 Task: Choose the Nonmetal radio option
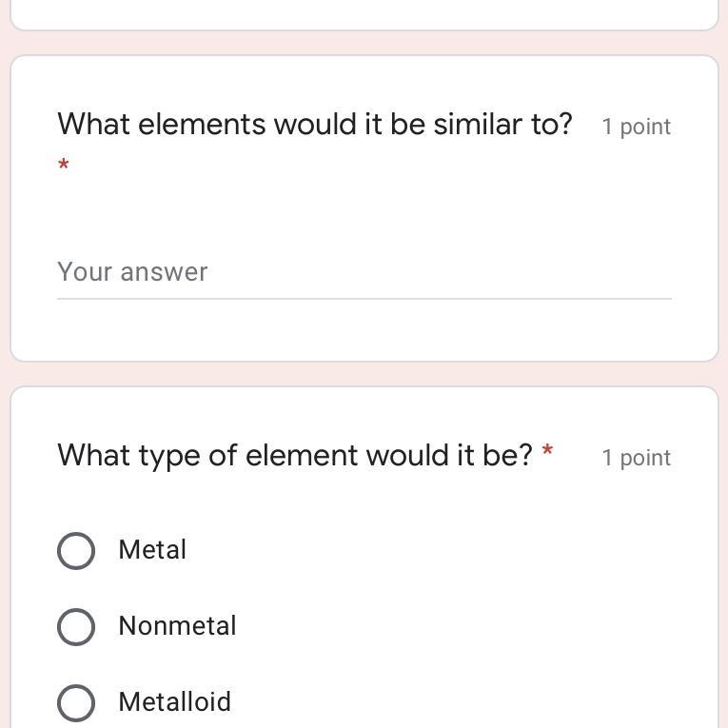[x=76, y=626]
